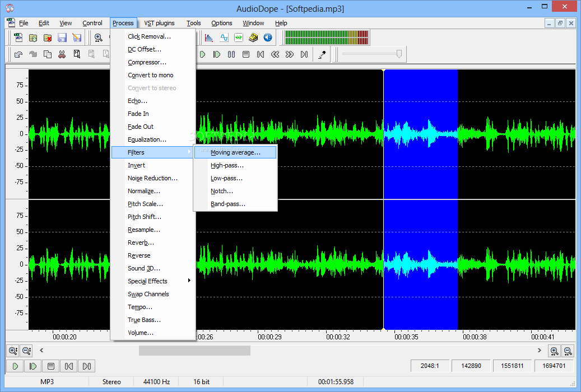The width and height of the screenshot is (581, 392).
Task: Click the horizontal scrollbar thumb
Action: point(194,350)
